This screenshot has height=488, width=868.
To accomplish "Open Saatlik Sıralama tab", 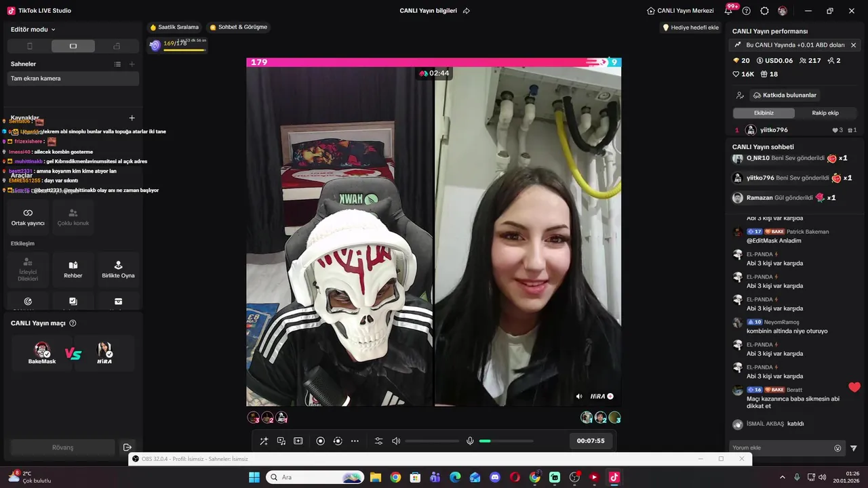I will pos(174,27).
